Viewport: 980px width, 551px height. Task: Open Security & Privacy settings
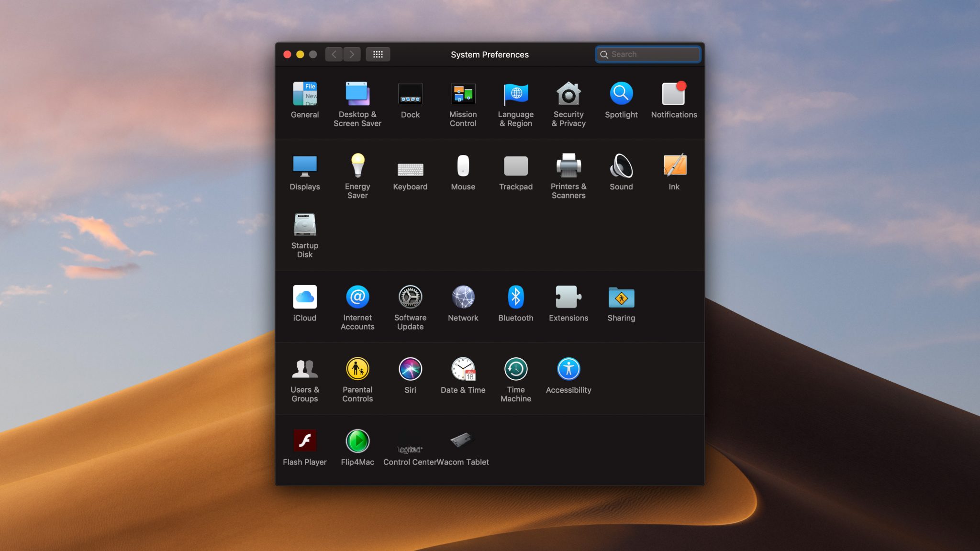(568, 94)
